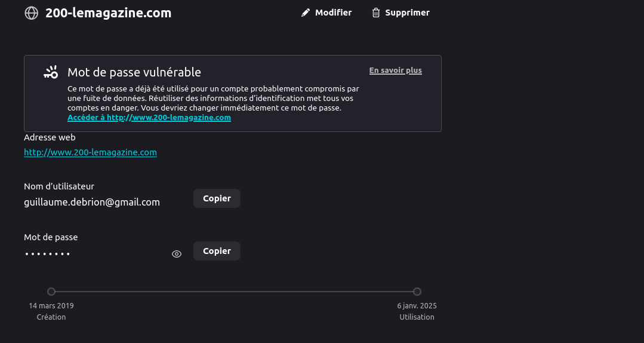Click the middle of the timeline line
The image size is (644, 343).
[234, 292]
